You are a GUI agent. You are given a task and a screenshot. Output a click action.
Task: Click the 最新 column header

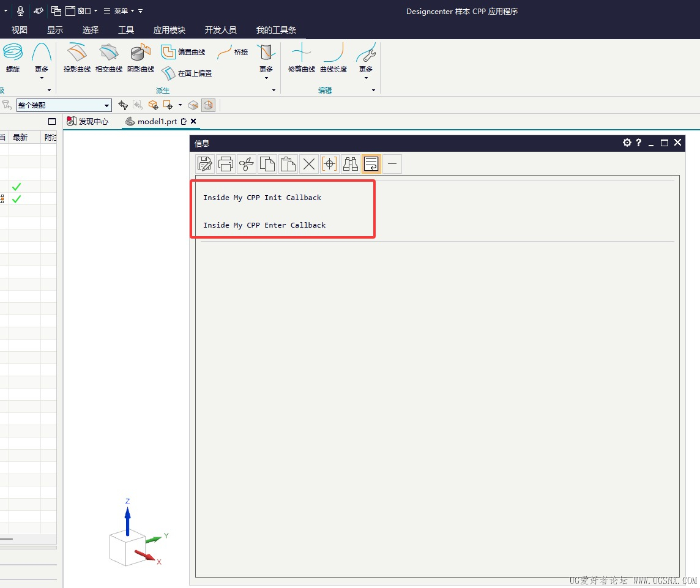[20, 138]
